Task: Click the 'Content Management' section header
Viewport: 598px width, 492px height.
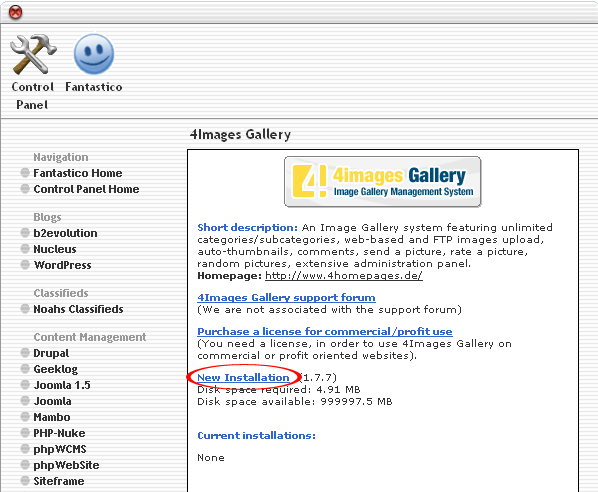Action: (x=90, y=337)
